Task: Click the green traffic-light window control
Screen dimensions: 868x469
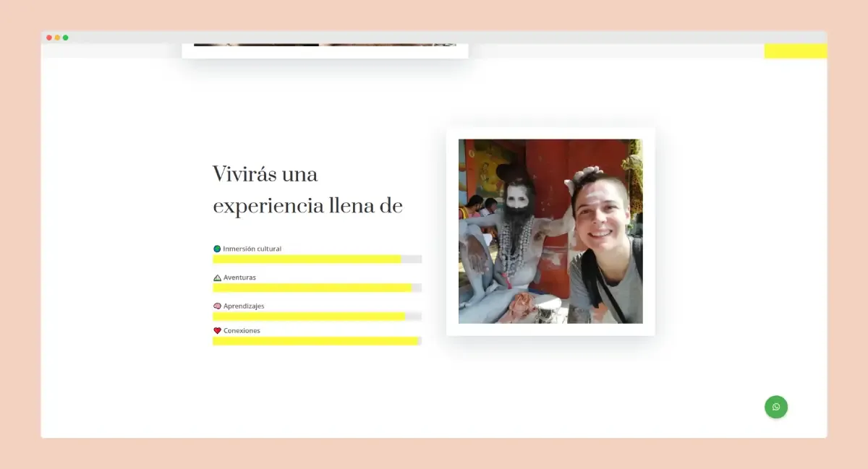Action: point(65,37)
